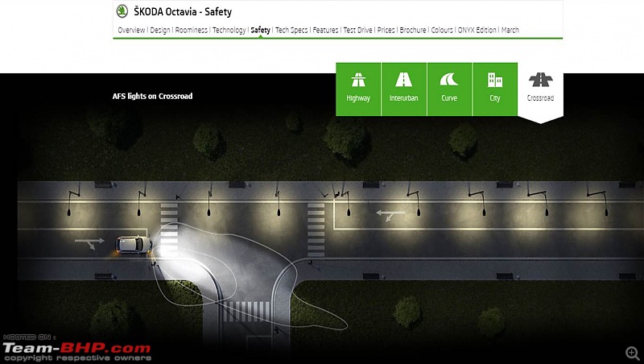Open the Overview tab
Viewport: 644px width, 364px height.
(131, 30)
